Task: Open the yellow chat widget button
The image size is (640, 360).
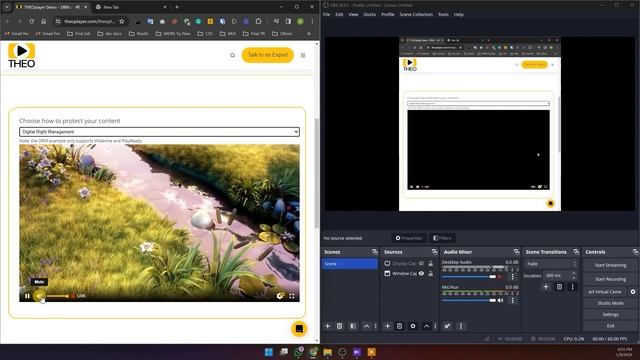Action: pos(299,329)
